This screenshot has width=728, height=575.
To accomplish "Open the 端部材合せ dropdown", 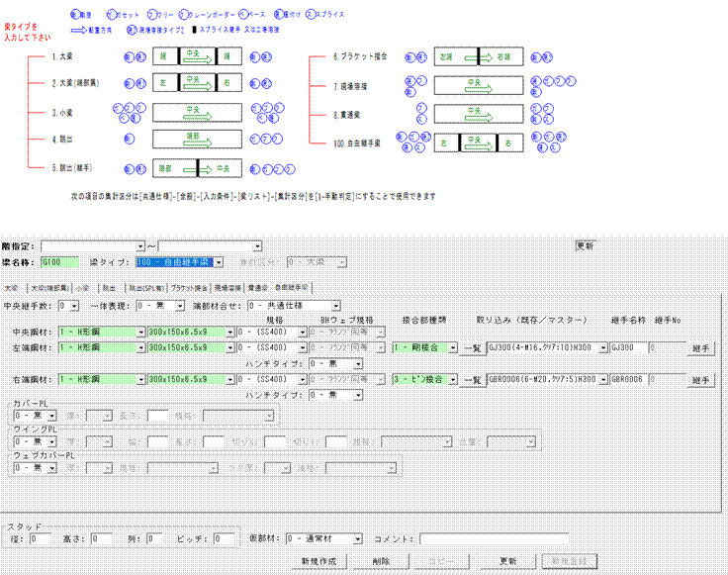I will (x=326, y=306).
